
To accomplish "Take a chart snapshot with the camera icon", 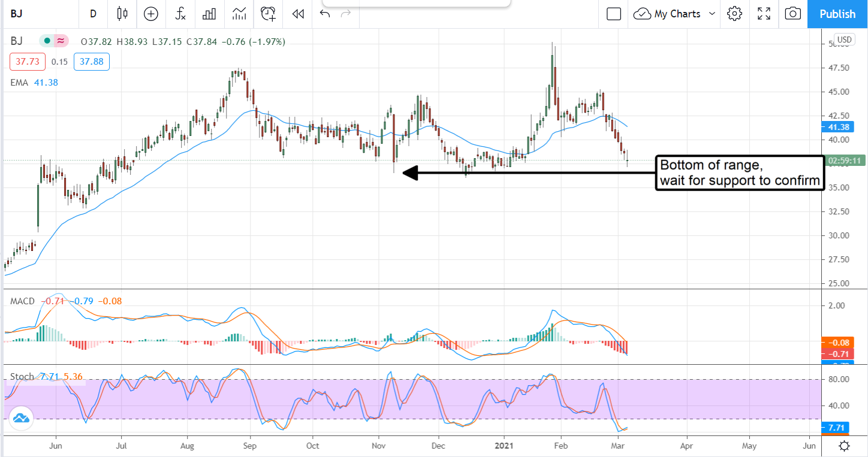I will pos(792,14).
